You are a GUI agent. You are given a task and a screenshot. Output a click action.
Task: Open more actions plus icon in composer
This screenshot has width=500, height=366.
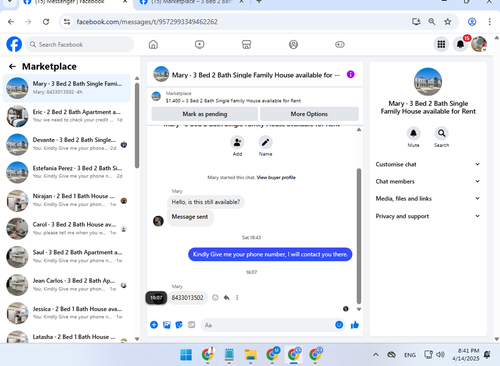pyautogui.click(x=154, y=325)
